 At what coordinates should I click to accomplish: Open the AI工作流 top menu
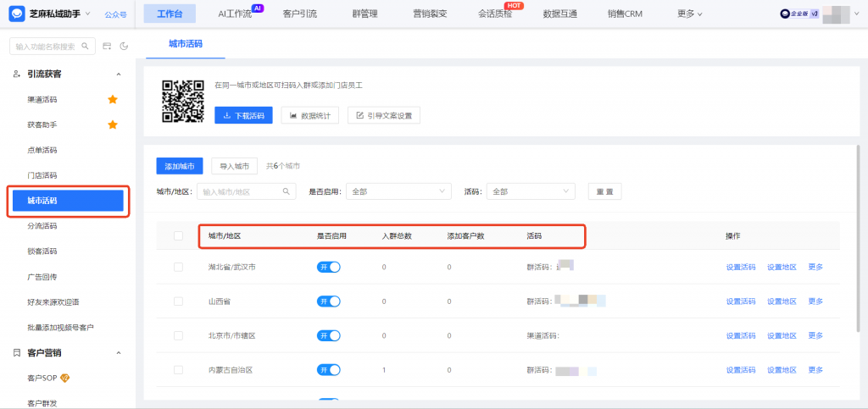coord(240,14)
